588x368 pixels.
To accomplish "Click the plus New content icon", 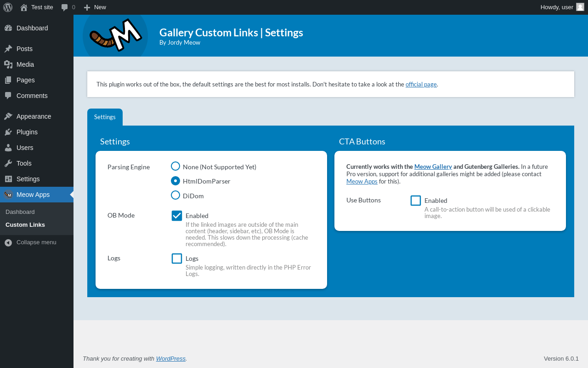I will click(87, 7).
